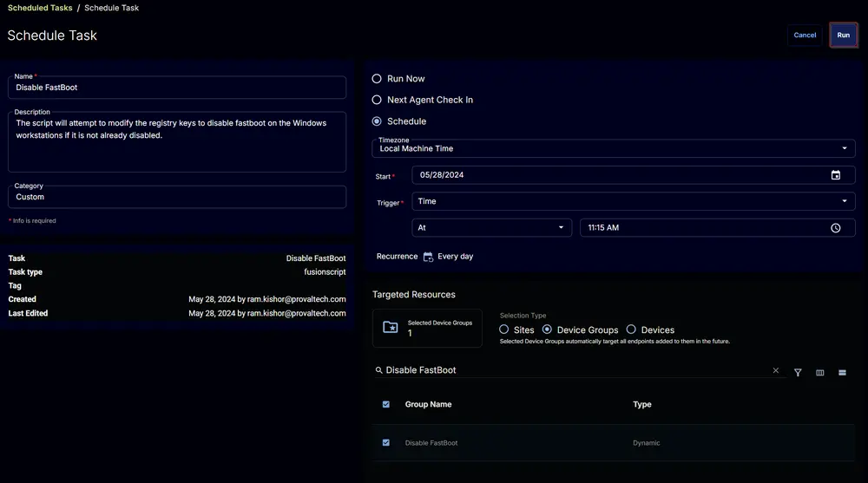This screenshot has height=483, width=868.
Task: Click into the Description text area
Action: (x=177, y=141)
